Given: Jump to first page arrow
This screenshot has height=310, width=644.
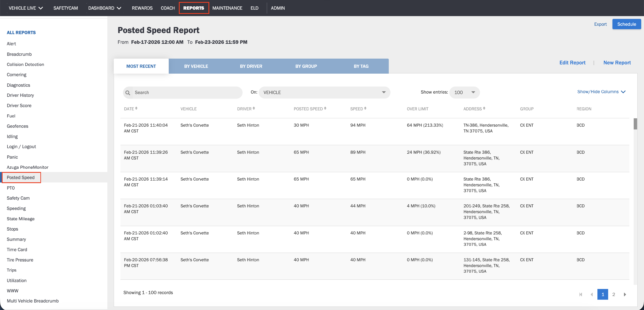Looking at the screenshot, I should (580, 294).
